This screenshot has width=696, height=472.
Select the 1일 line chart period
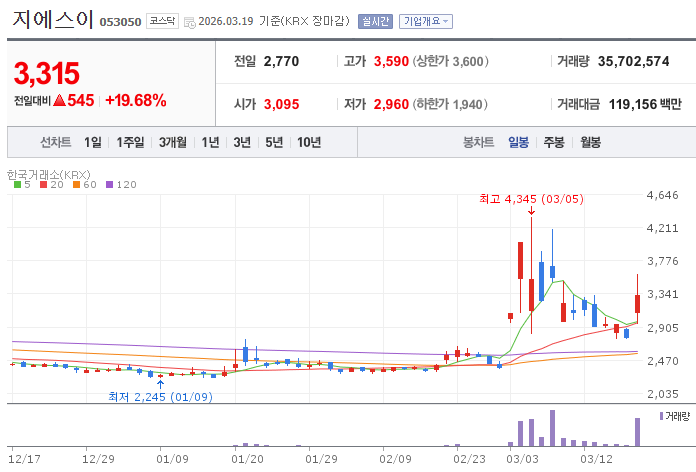pos(93,142)
